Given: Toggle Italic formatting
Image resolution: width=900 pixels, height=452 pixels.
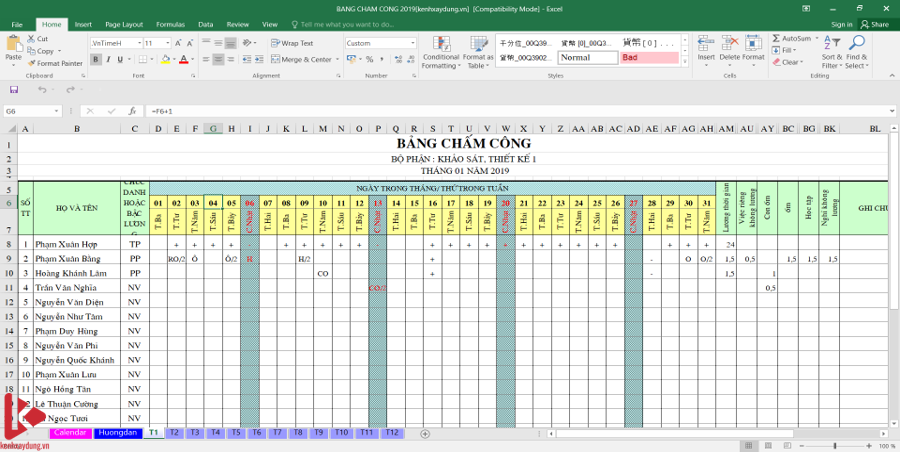Looking at the screenshot, I should coord(108,60).
